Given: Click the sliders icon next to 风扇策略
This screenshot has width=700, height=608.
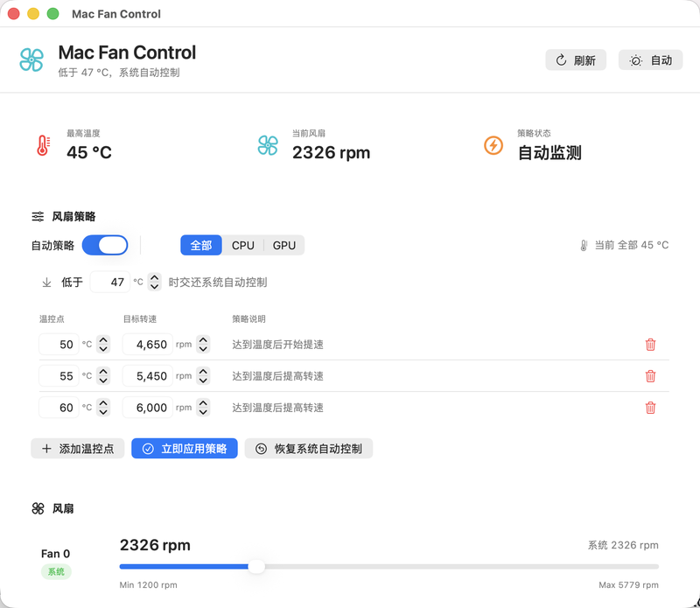Looking at the screenshot, I should click(38, 216).
